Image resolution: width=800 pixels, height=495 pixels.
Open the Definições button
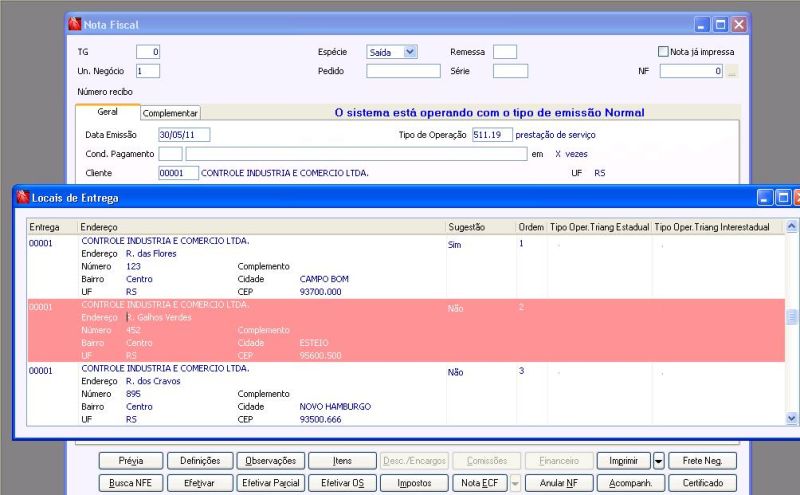click(200, 461)
